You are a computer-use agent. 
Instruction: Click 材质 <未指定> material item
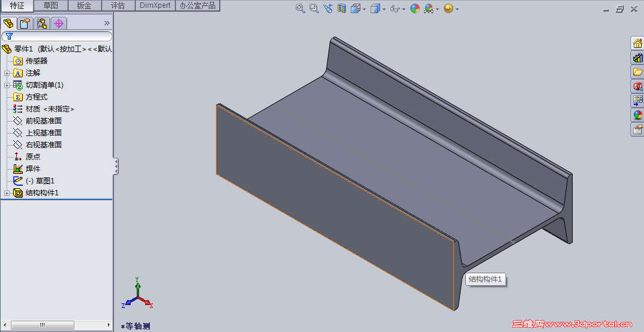pos(50,108)
